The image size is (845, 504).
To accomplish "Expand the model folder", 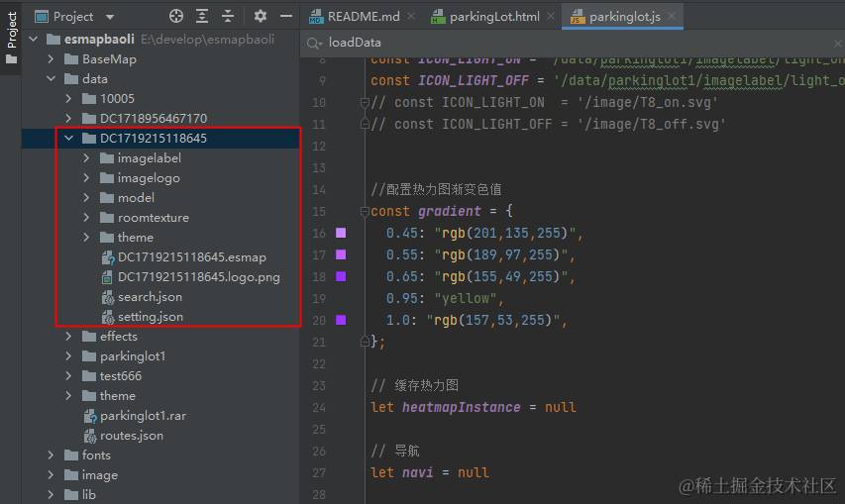I will [86, 198].
